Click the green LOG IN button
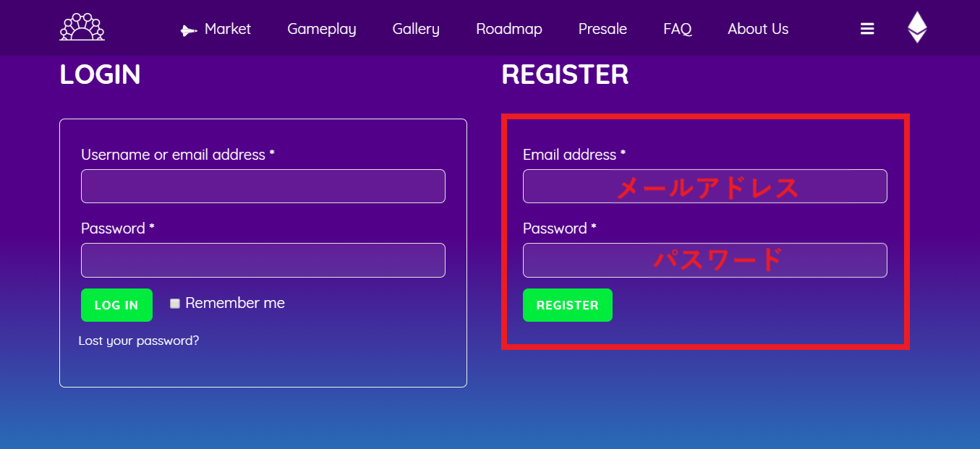Image resolution: width=980 pixels, height=449 pixels. click(x=116, y=305)
